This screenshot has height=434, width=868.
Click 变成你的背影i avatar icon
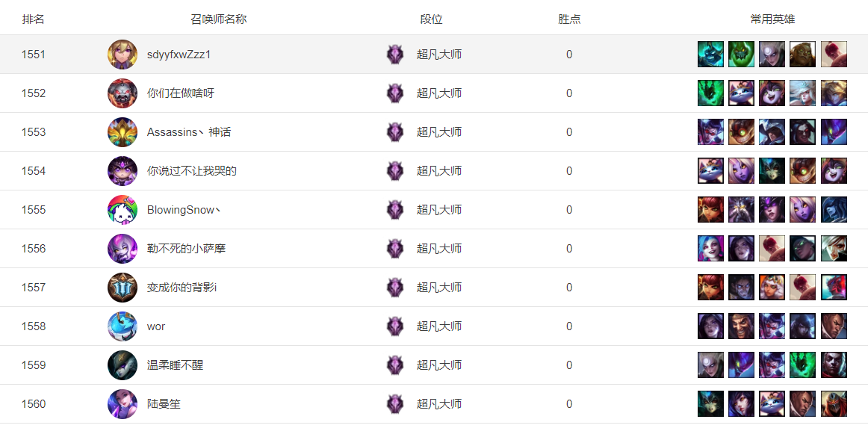pyautogui.click(x=123, y=288)
